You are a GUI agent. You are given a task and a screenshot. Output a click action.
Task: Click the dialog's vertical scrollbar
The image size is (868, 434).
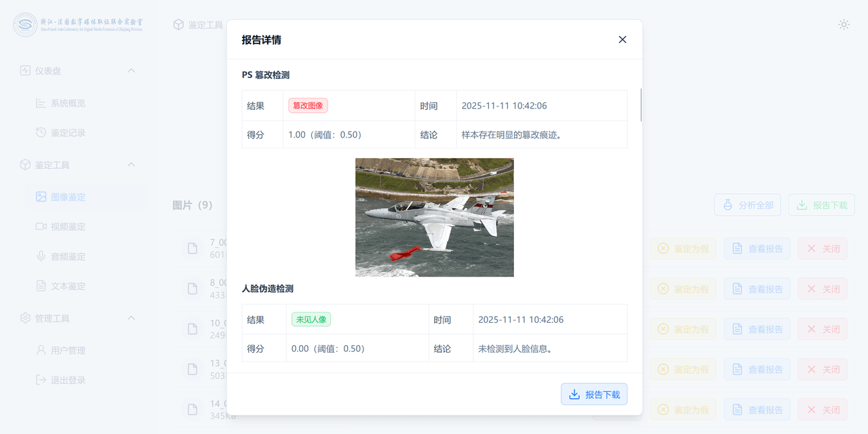[641, 105]
